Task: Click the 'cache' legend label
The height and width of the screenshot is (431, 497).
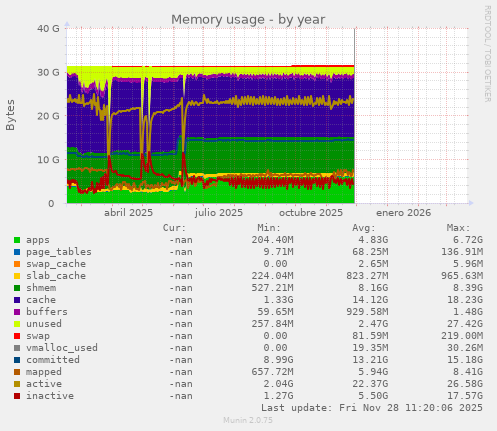Action: pyautogui.click(x=41, y=300)
